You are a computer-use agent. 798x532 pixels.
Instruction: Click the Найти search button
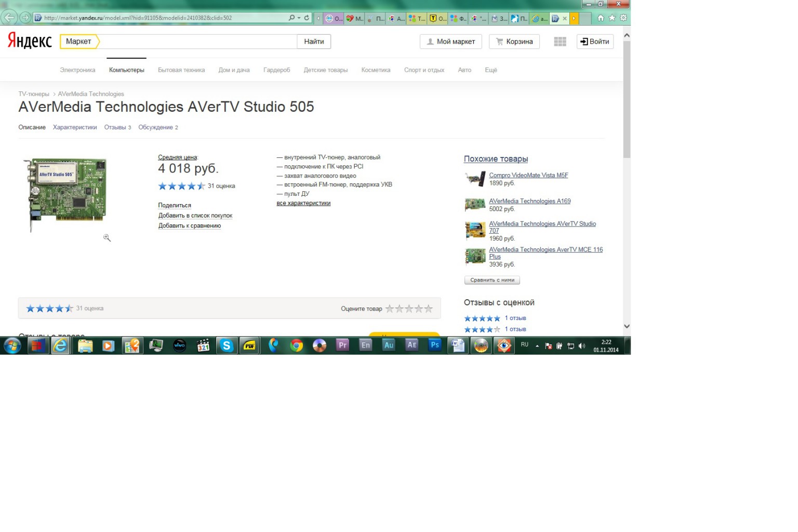(x=314, y=42)
